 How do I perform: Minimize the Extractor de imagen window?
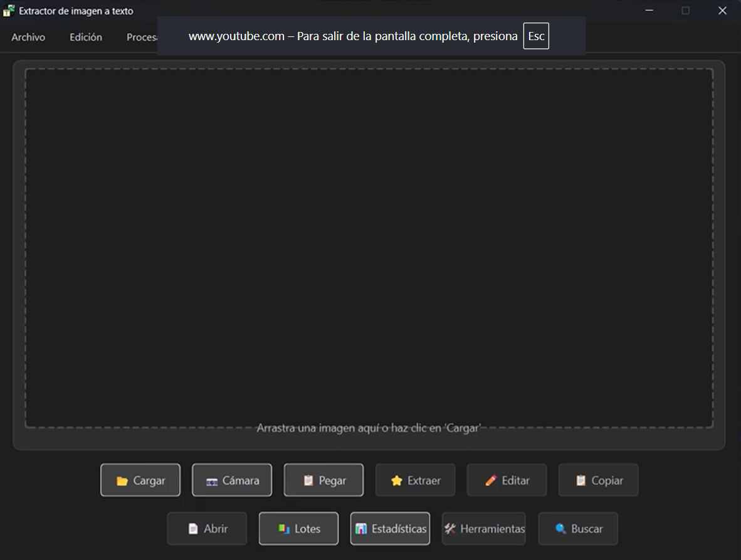pyautogui.click(x=649, y=11)
